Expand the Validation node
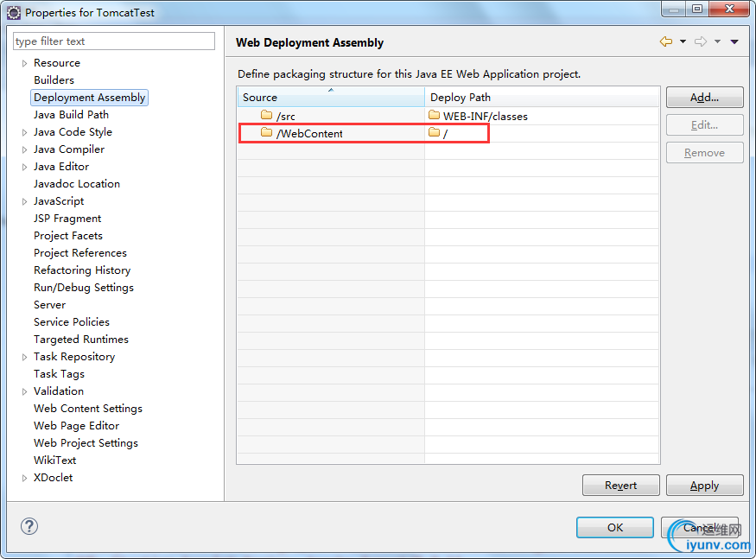756x559 pixels. pos(24,391)
